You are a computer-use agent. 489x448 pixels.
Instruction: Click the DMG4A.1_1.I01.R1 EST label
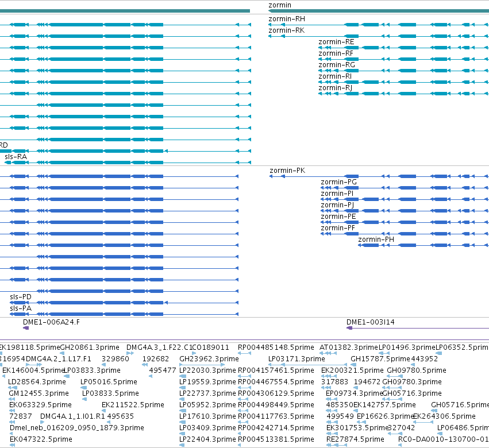(x=72, y=416)
